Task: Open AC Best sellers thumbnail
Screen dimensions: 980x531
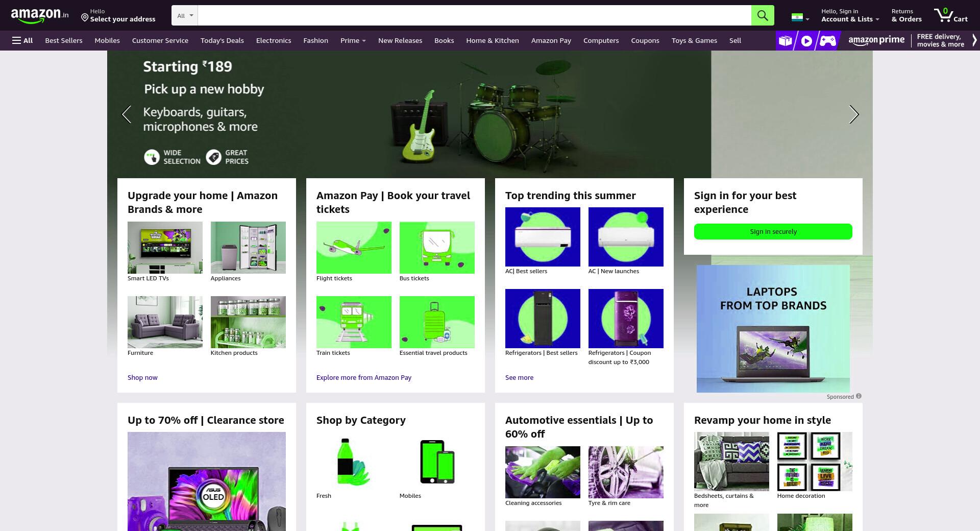Action: tap(543, 237)
